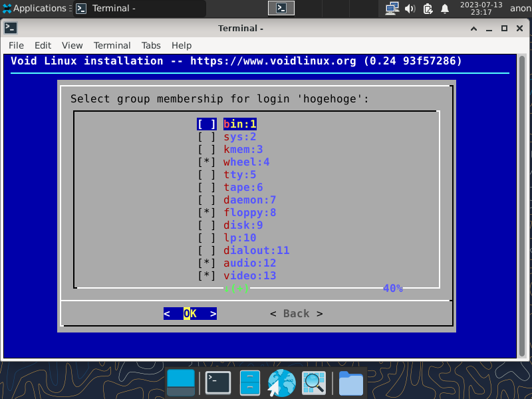This screenshot has width=532, height=399.
Task: Click the OK button
Action: click(190, 314)
